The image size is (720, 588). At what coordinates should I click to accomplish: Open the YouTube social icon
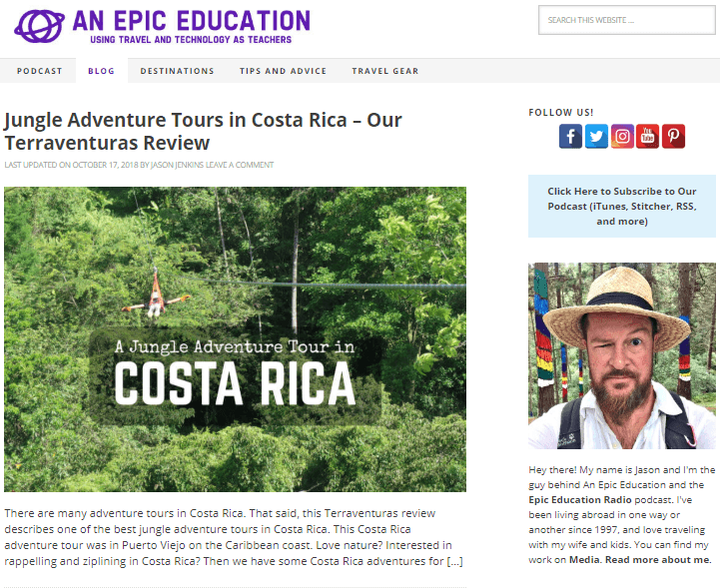tap(648, 137)
